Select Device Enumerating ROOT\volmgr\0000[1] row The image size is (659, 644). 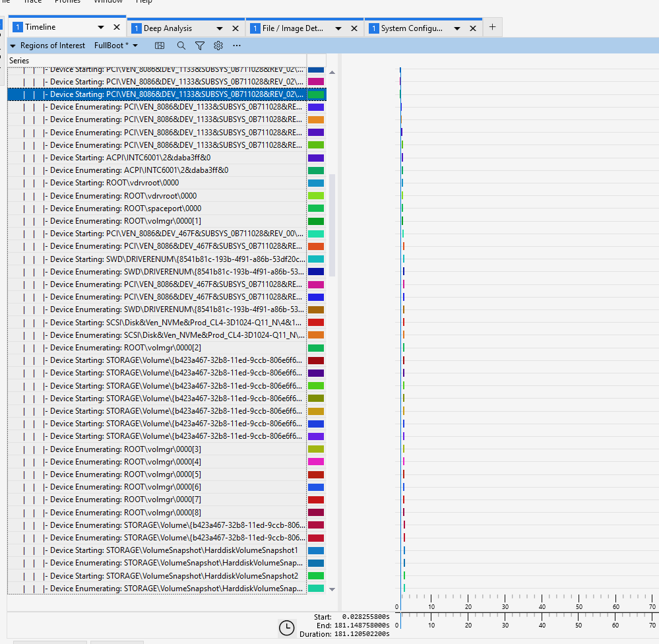[157, 221]
